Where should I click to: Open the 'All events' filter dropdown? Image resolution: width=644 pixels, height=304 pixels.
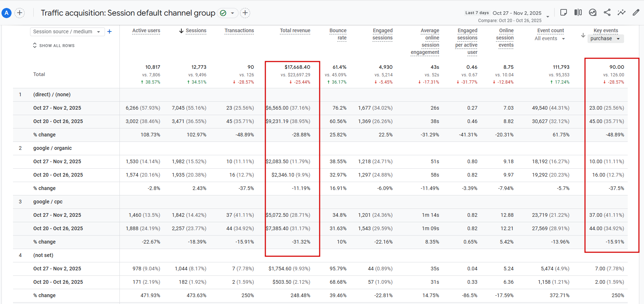coord(550,39)
